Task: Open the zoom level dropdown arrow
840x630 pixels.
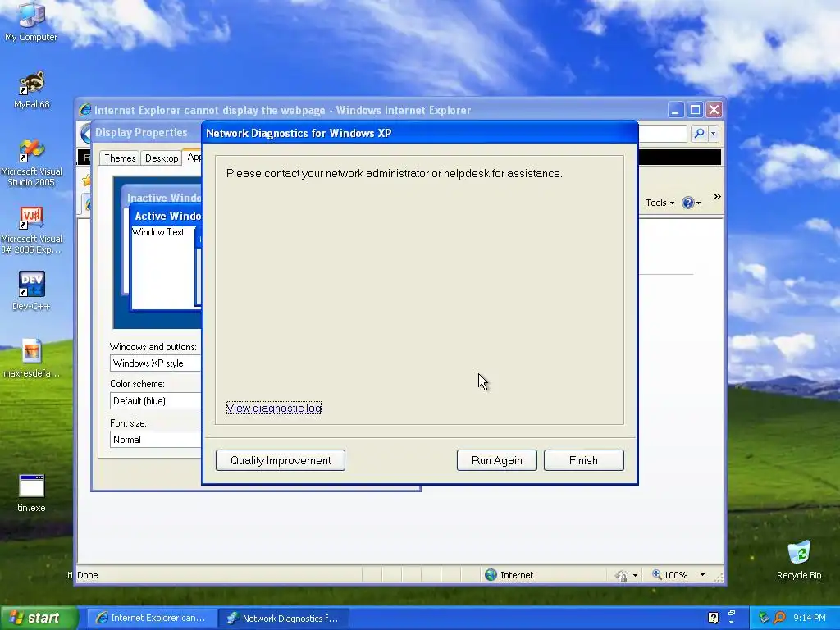Action: 702,575
